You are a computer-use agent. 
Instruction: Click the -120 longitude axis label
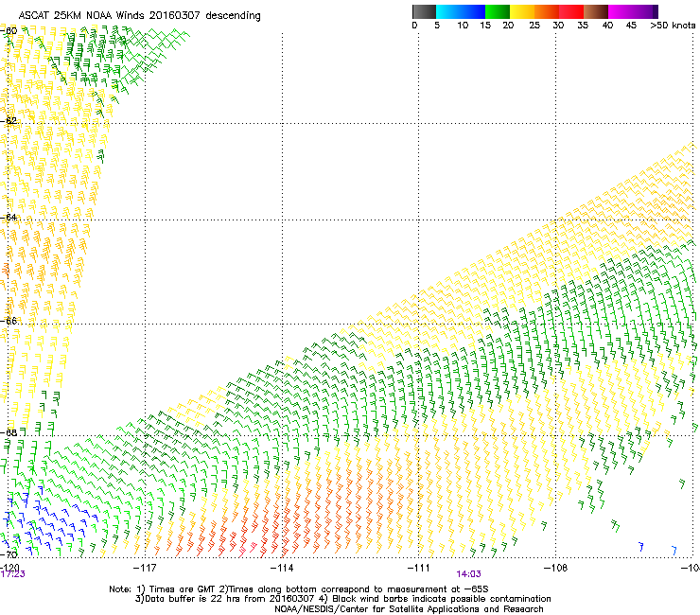9,567
